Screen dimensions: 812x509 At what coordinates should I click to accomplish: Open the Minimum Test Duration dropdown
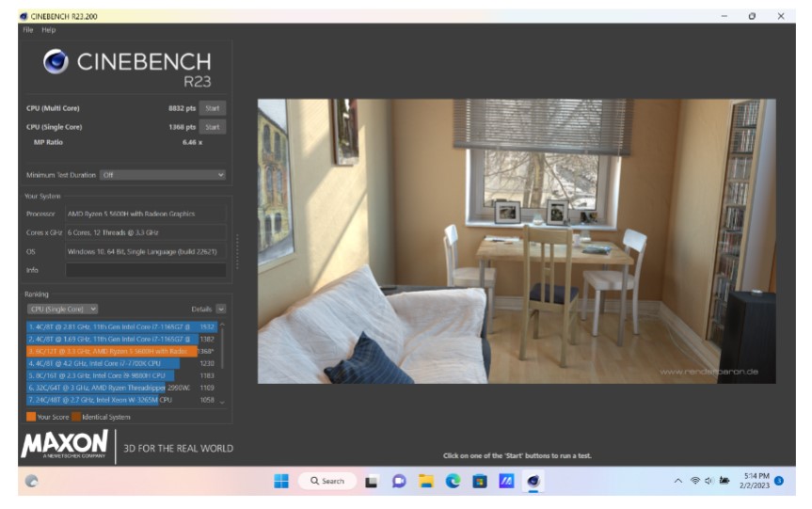pyautogui.click(x=163, y=175)
